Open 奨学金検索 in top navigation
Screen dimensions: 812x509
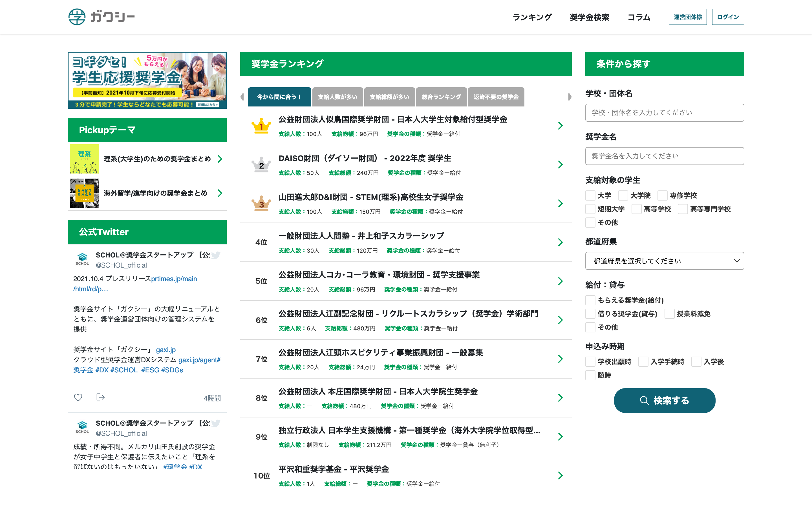point(589,17)
